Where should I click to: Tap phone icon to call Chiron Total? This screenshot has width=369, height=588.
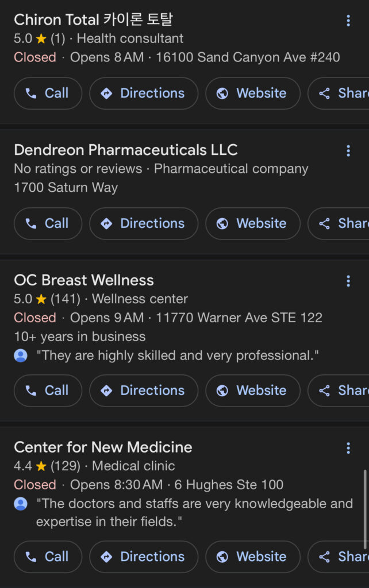[x=31, y=94]
